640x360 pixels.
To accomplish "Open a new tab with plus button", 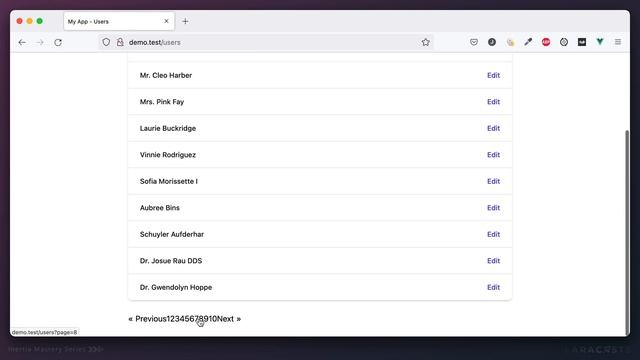I will pyautogui.click(x=185, y=21).
